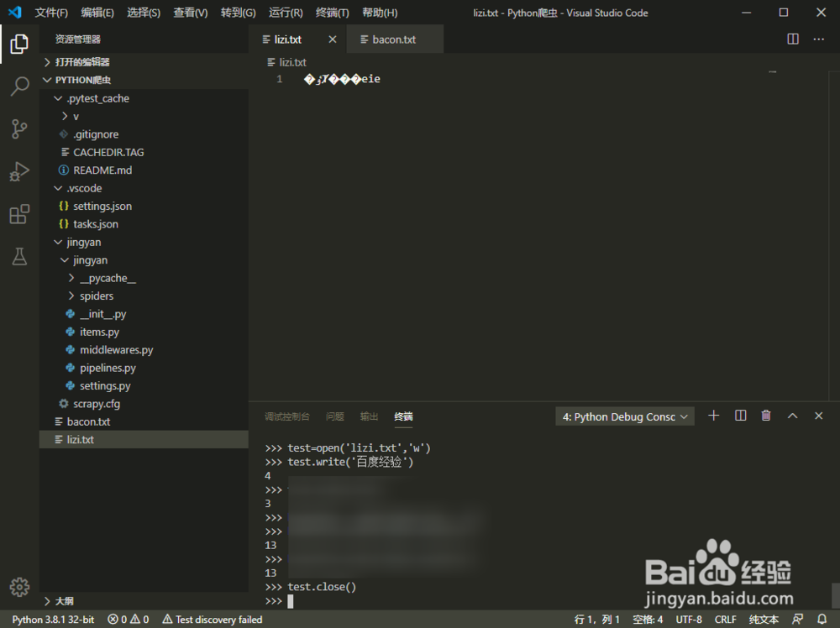Click Test discovery failed in status bar
Image resolution: width=840 pixels, height=628 pixels.
[x=212, y=619]
